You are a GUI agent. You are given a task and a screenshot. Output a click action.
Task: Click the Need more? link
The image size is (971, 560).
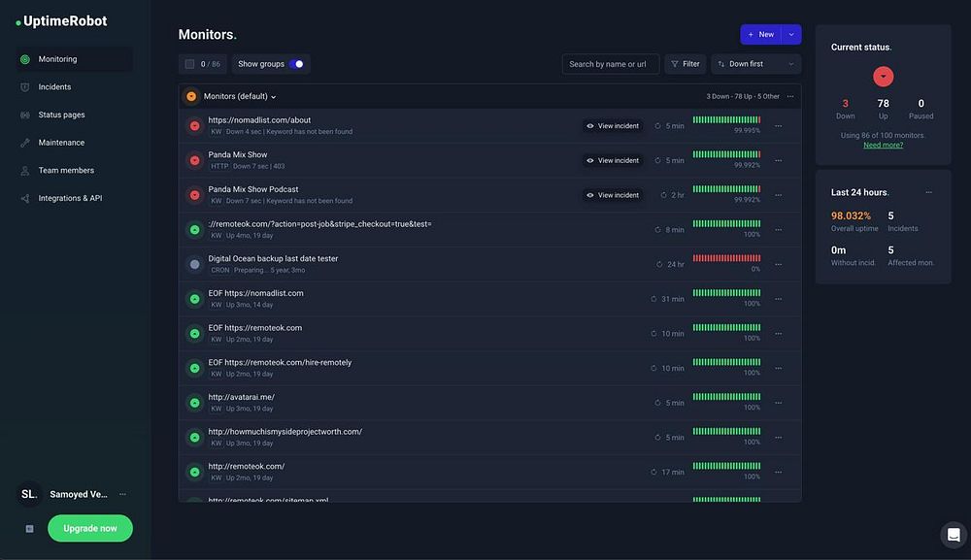(x=883, y=146)
